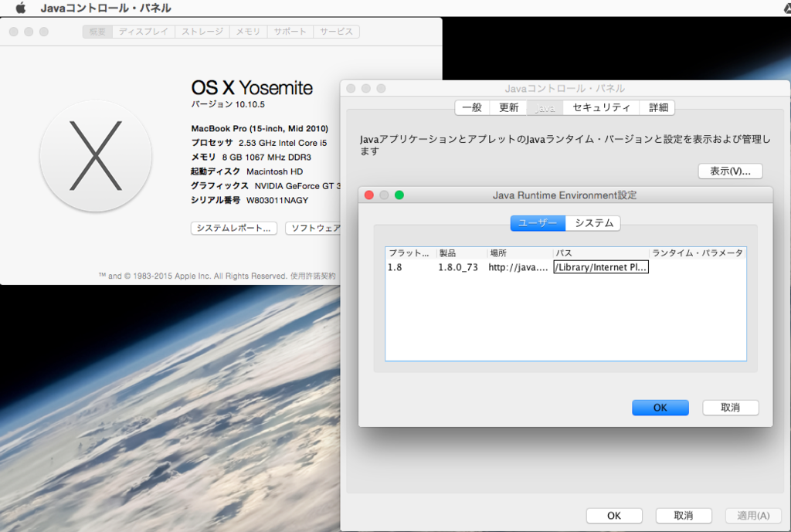This screenshot has height=532, width=791.
Task: Click the 製品 column header
Action: 462,253
